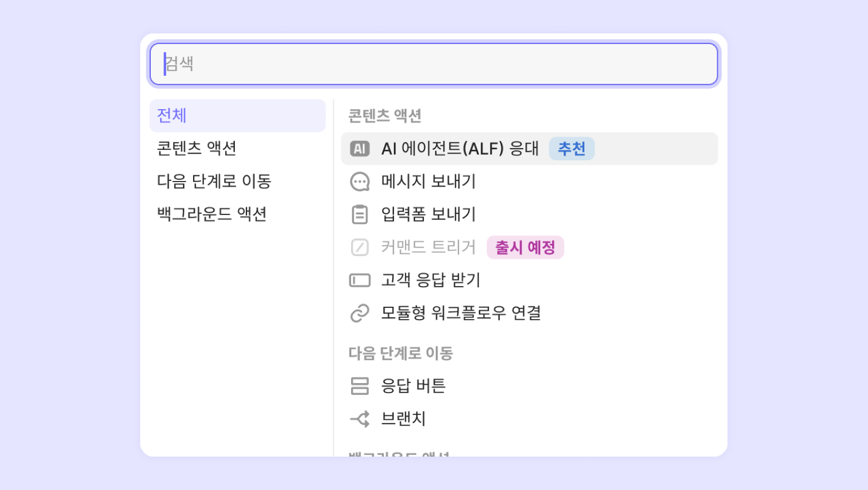
Task: Choose 모듈형 워크플로우 연결 option
Action: point(461,313)
